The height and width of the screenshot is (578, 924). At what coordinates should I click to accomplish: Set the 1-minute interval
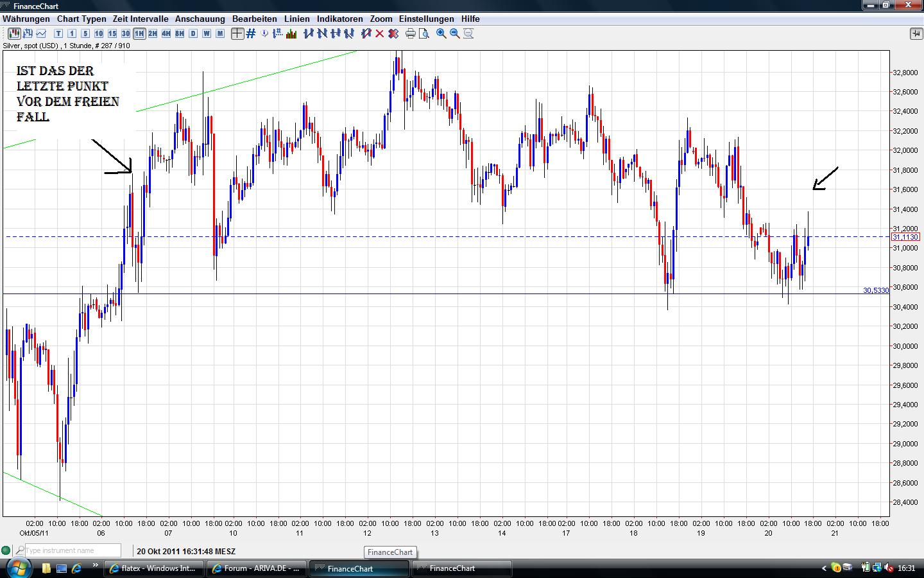pos(72,33)
